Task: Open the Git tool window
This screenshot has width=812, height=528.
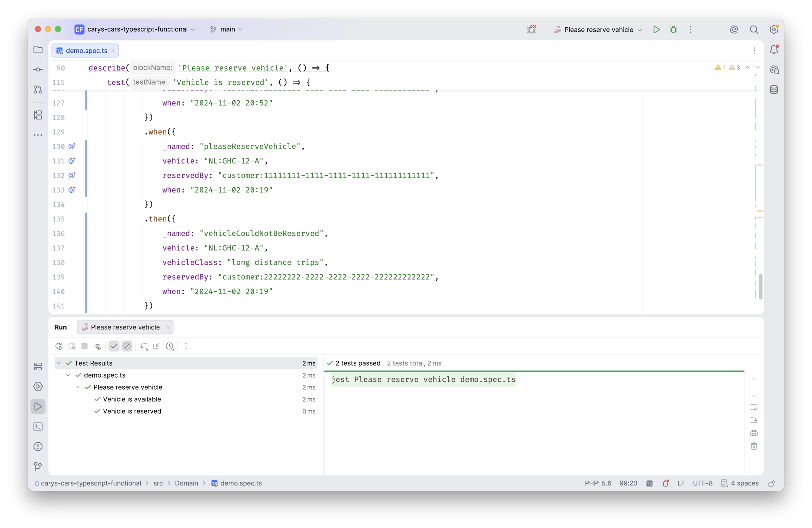Action: pyautogui.click(x=38, y=466)
